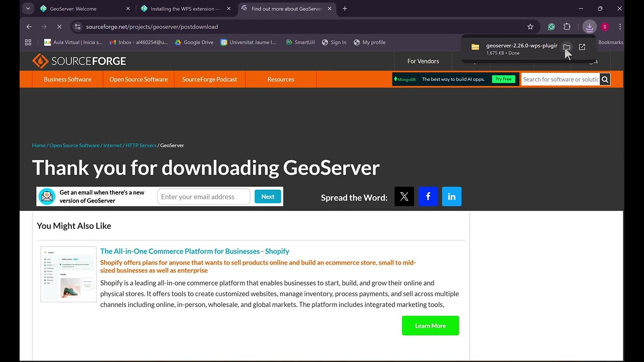Stop page loading with the X icon
644x362 pixels.
pyautogui.click(x=59, y=27)
